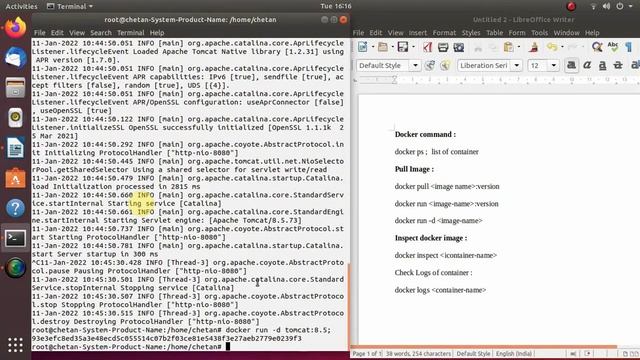Click the Update Style icon
The image size is (640, 360).
tap(430, 65)
